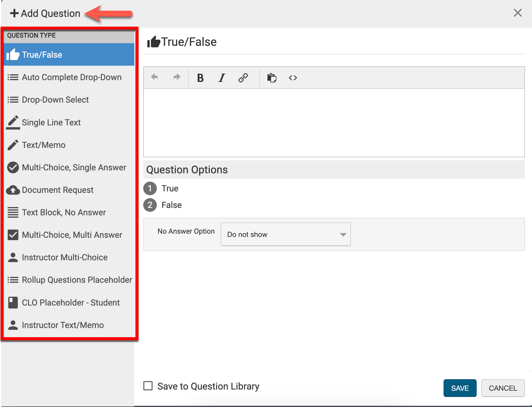Select the Drop-Down Select question type
This screenshot has width=532, height=407.
[x=55, y=100]
